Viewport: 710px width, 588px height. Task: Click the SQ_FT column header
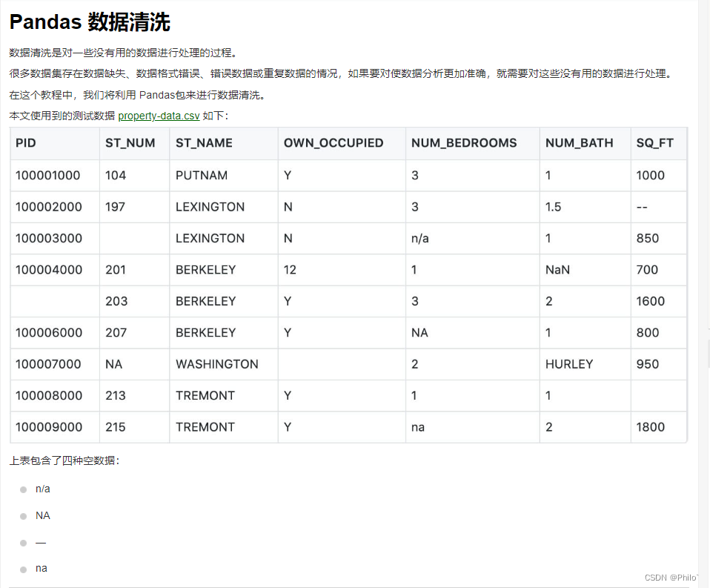tap(659, 144)
